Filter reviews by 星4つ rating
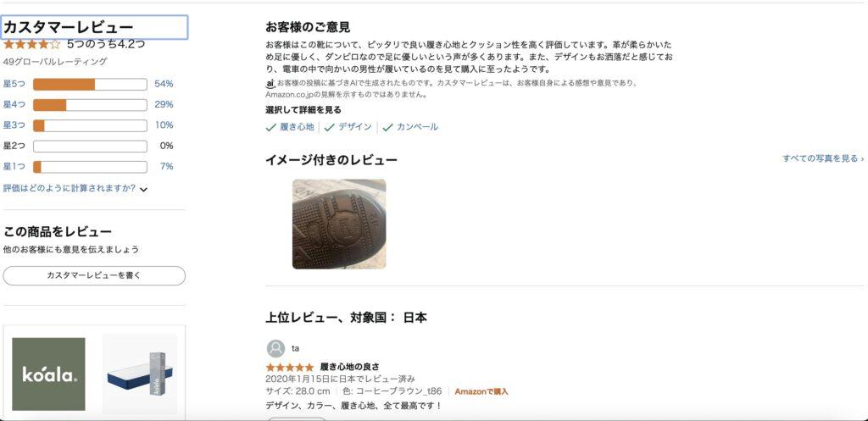 coord(14,104)
